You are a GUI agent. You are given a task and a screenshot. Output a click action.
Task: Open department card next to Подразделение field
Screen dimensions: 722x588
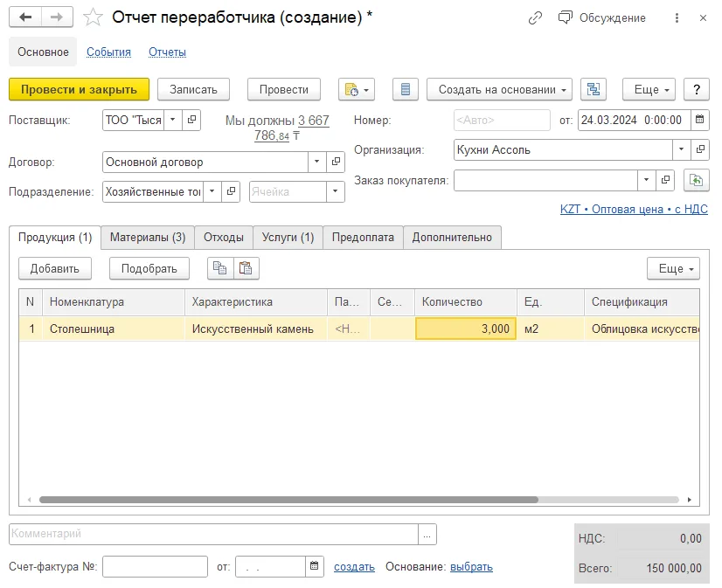point(231,191)
